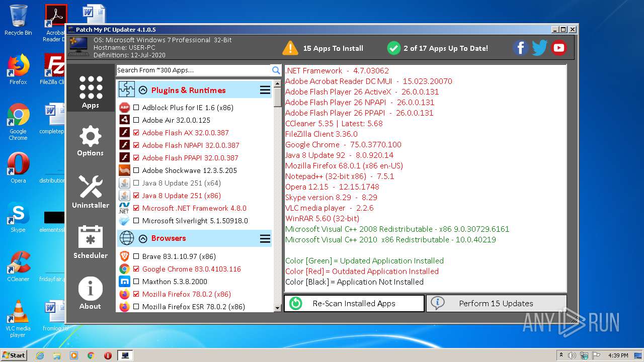Select CCleaner 5.35 outdated entry
Image resolution: width=644 pixels, height=362 pixels.
334,123
